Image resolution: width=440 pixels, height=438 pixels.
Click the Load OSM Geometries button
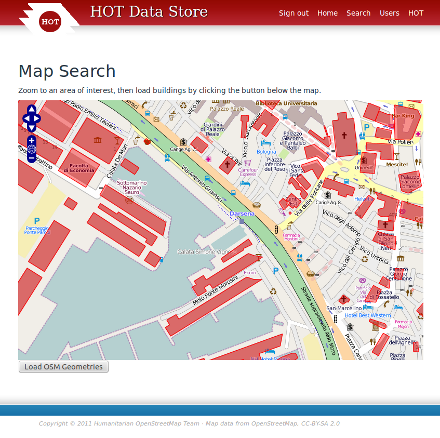[x=63, y=367]
